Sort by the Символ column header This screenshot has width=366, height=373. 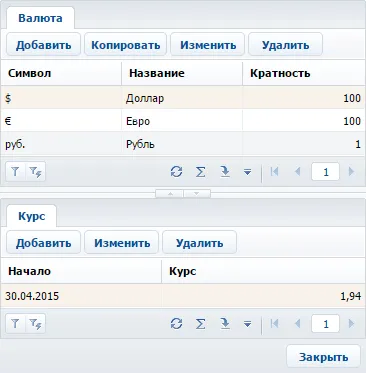[61, 73]
